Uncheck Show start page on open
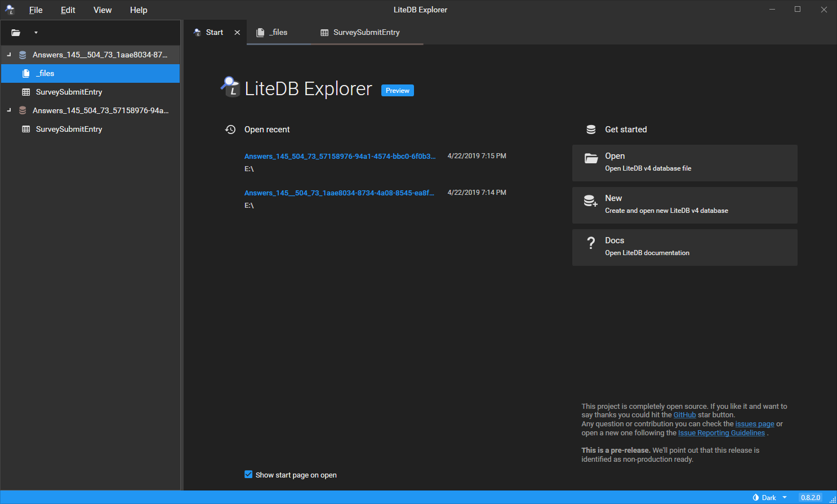The width and height of the screenshot is (837, 504). pos(248,475)
